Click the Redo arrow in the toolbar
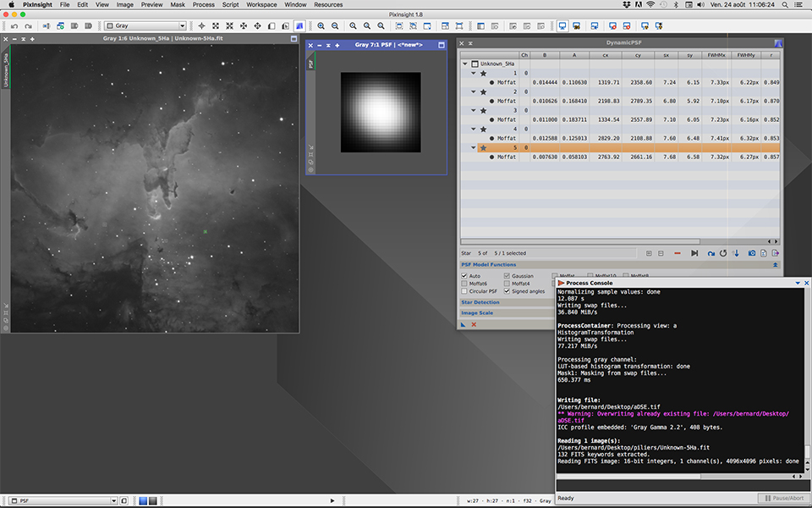The height and width of the screenshot is (508, 812). [x=29, y=26]
